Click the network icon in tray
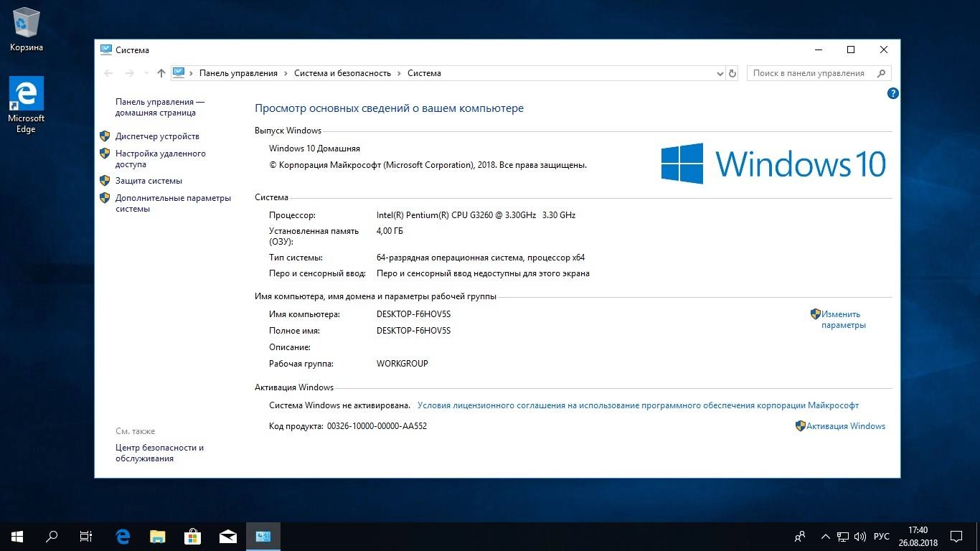The width and height of the screenshot is (980, 551). pos(843,537)
